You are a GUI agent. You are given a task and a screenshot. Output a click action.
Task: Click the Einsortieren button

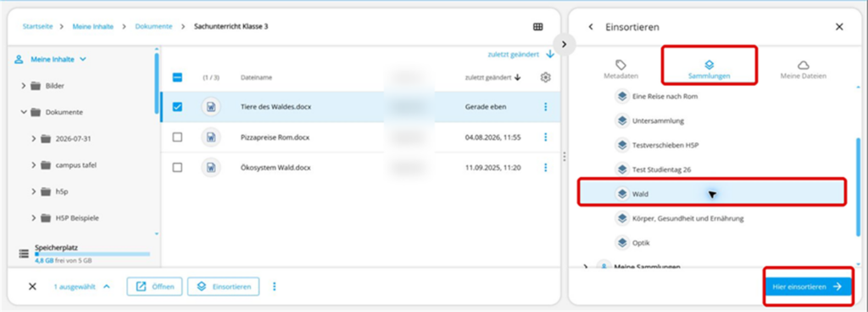(x=224, y=287)
